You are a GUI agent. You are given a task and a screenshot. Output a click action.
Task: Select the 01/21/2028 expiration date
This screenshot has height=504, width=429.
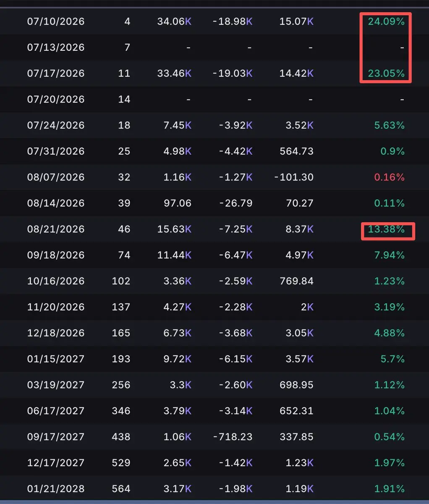(x=56, y=489)
